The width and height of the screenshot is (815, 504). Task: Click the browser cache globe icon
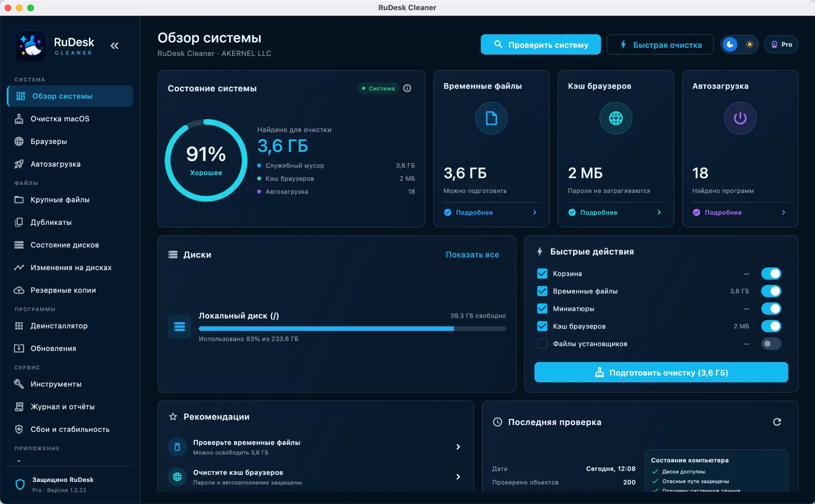click(615, 118)
